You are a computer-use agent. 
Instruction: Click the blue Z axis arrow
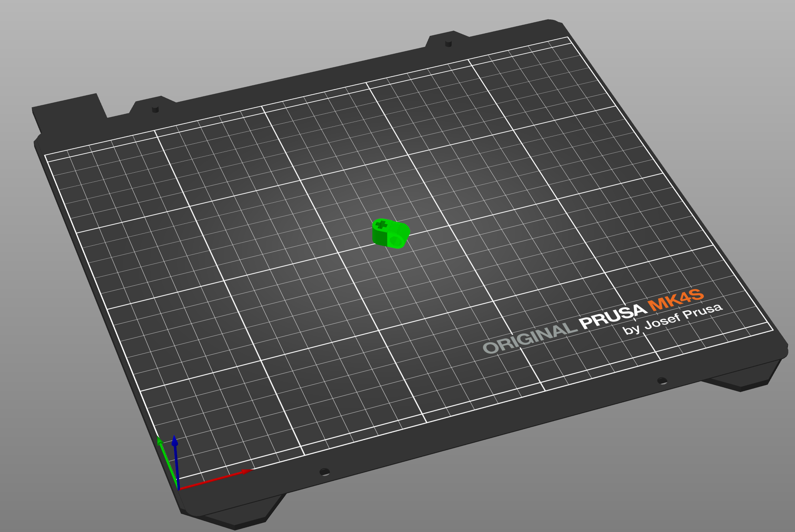tap(176, 462)
